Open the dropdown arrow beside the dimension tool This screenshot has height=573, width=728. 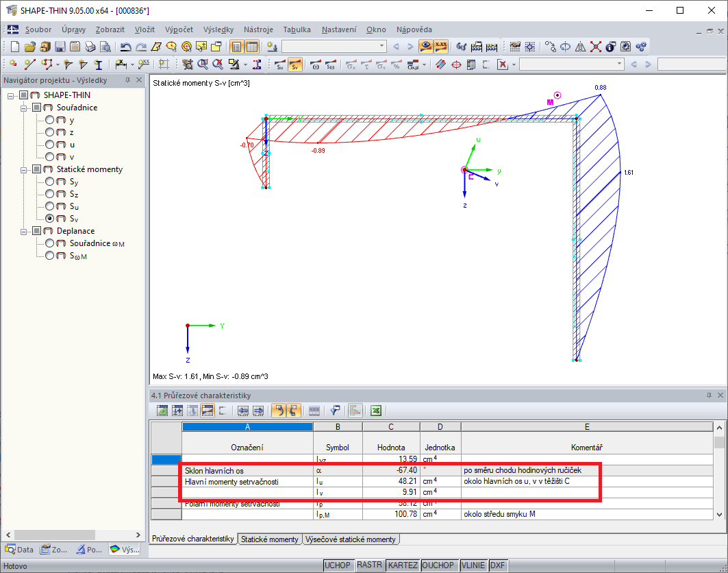click(x=132, y=65)
